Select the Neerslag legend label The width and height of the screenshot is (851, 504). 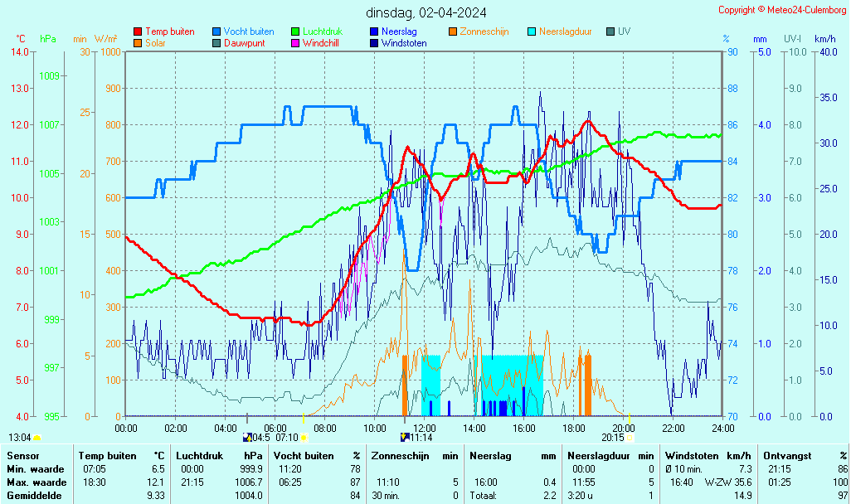400,31
